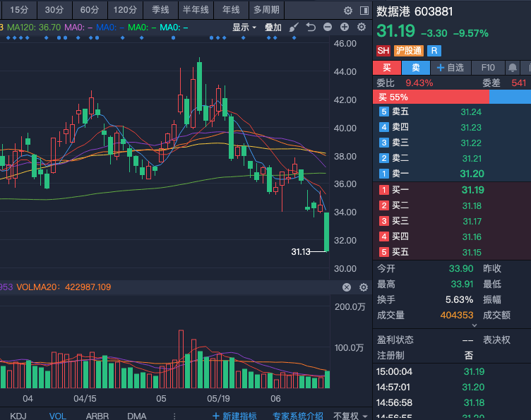Click the 委比 9.43% value
The image size is (531, 420).
tap(419, 83)
